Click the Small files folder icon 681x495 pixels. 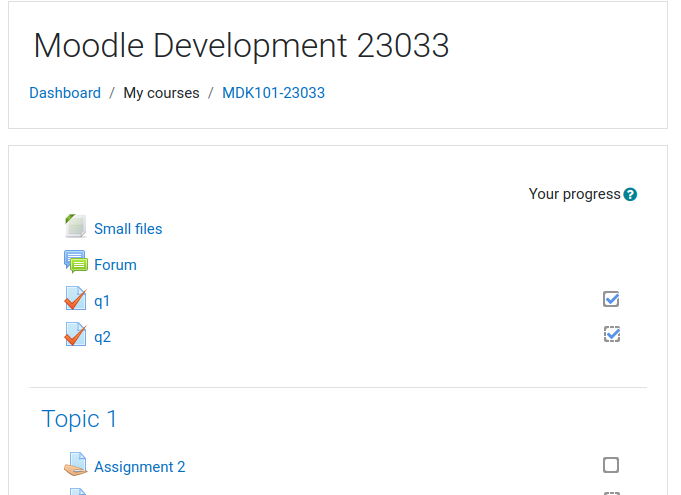click(76, 226)
